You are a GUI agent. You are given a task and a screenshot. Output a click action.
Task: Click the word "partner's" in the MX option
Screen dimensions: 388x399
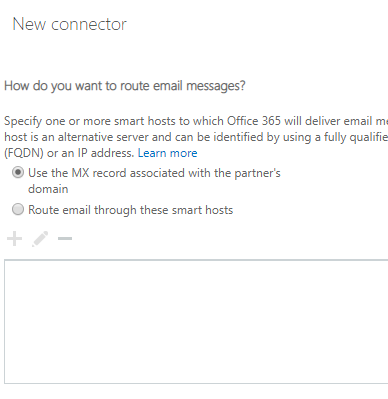coord(257,173)
